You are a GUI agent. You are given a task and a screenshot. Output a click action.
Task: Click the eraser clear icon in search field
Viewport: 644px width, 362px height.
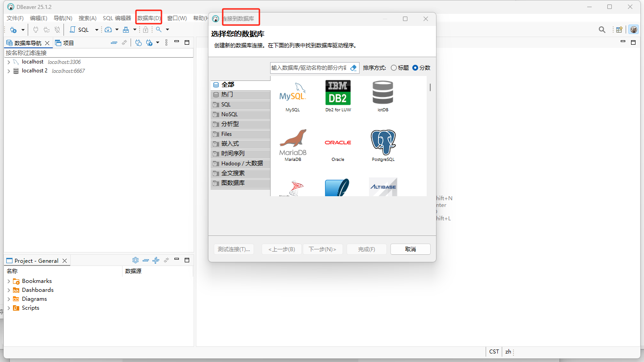(x=354, y=68)
